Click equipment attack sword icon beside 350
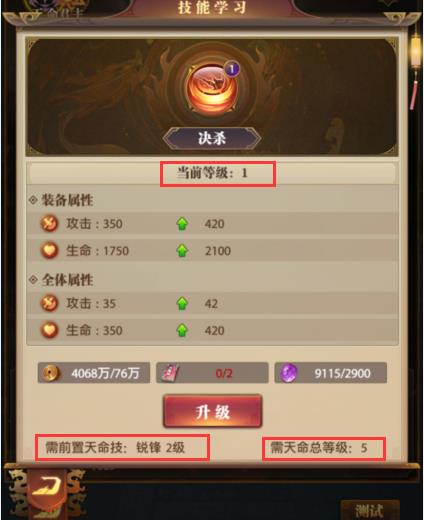Viewport: 424px width, 520px height. (x=49, y=223)
